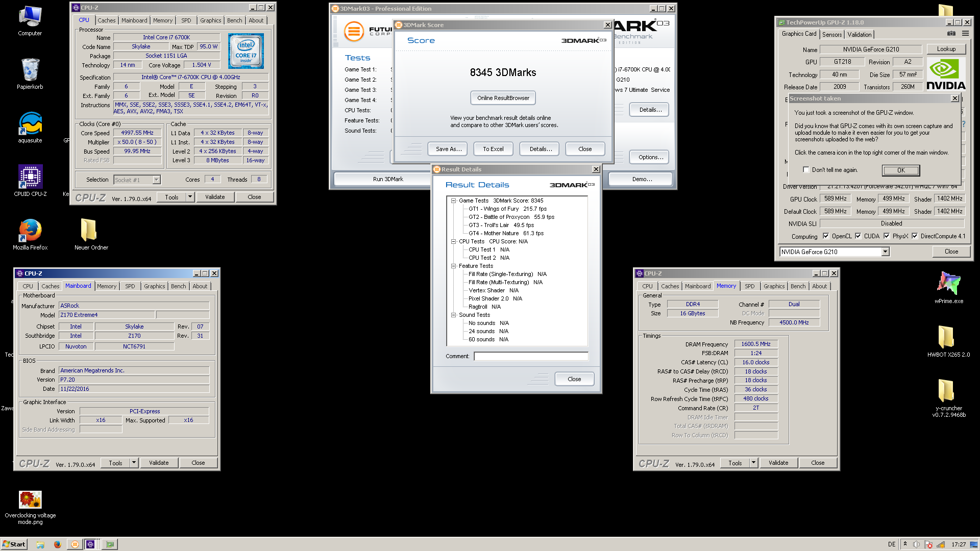Click Validate in the top CPU-Z window
The width and height of the screenshot is (980, 551).
click(215, 197)
